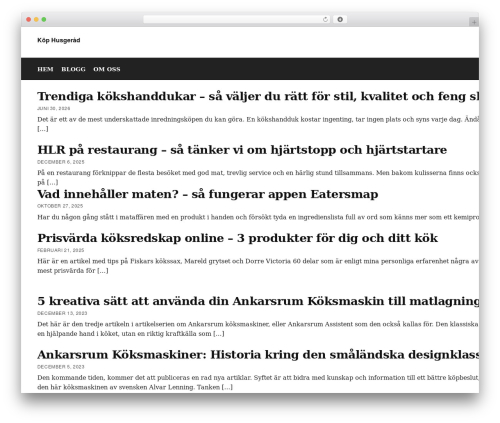Click the date under Trendiga kökshanddukar title

click(x=54, y=108)
